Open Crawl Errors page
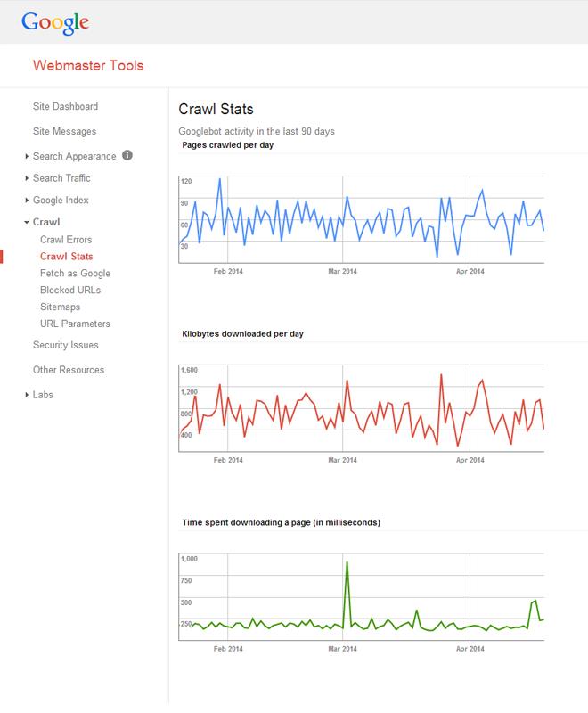The width and height of the screenshot is (588, 713). click(x=66, y=240)
